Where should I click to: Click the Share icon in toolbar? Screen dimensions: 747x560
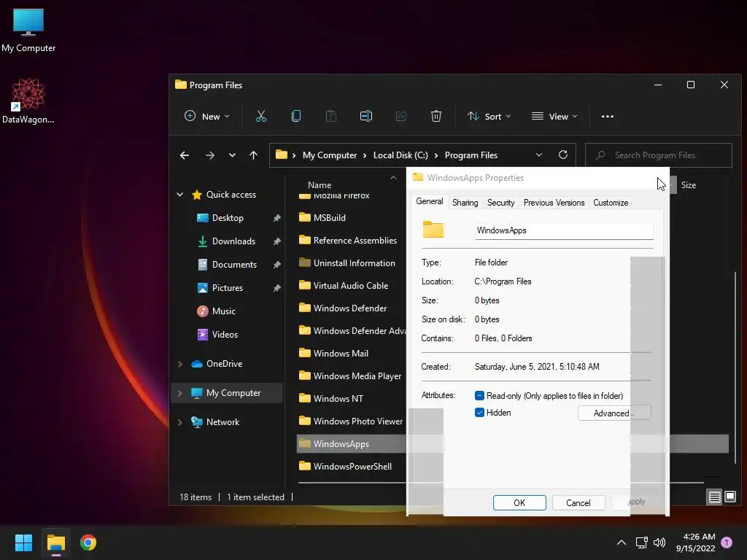tap(401, 116)
